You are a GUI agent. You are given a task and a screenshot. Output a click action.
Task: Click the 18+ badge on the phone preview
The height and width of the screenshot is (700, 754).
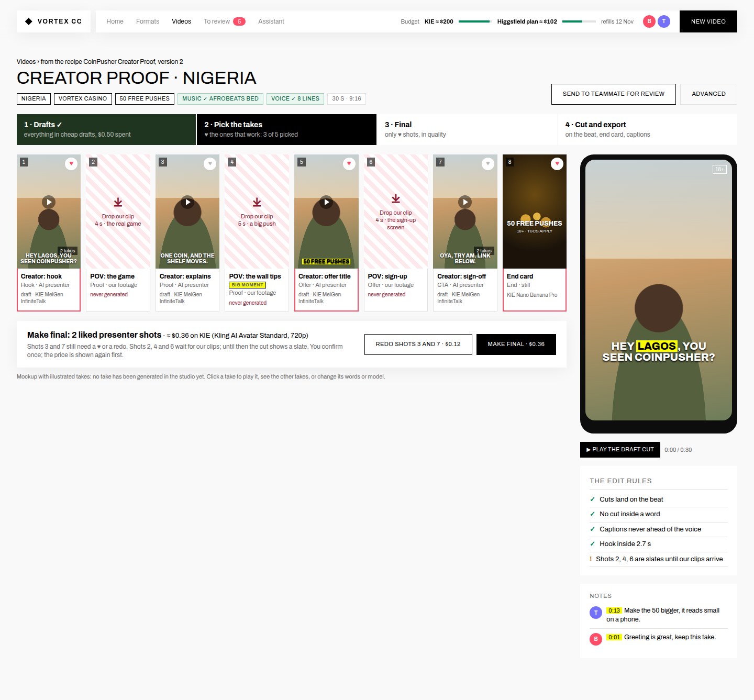[720, 169]
